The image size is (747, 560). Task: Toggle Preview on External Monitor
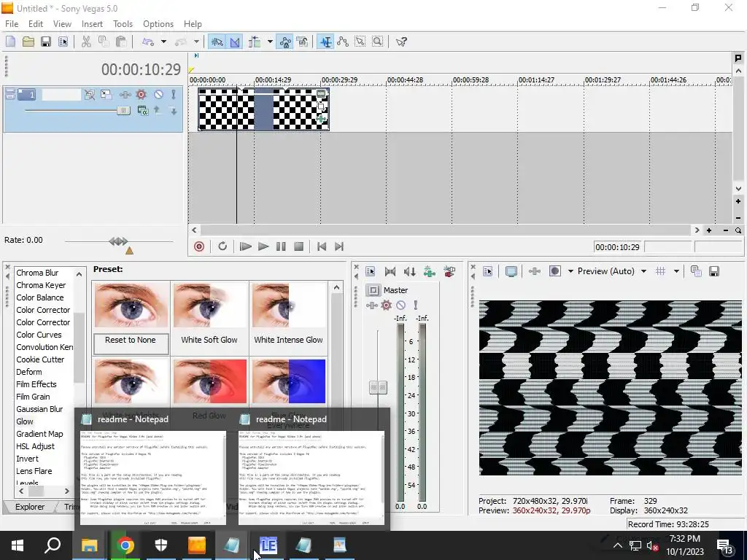point(511,271)
